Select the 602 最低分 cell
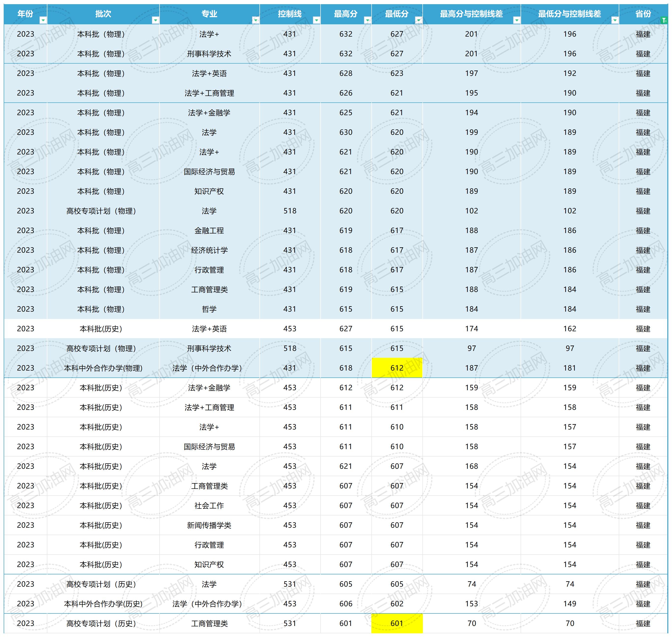The image size is (672, 637). pos(397,604)
